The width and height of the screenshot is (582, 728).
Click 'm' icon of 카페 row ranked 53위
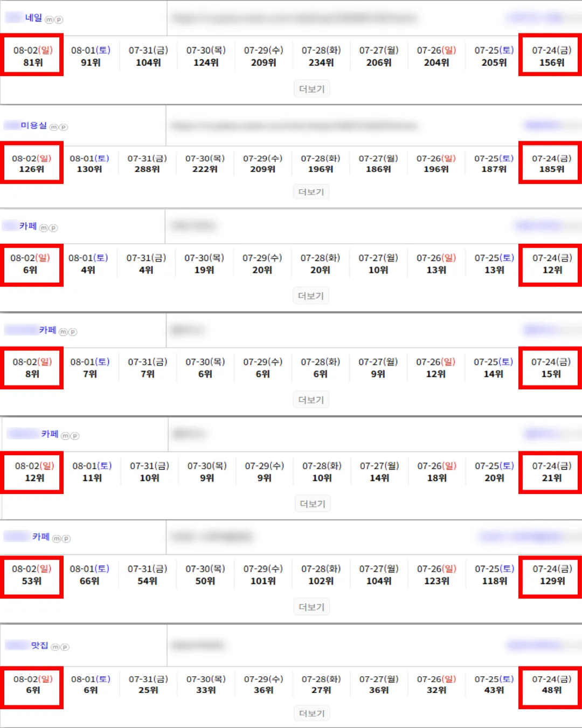57,538
